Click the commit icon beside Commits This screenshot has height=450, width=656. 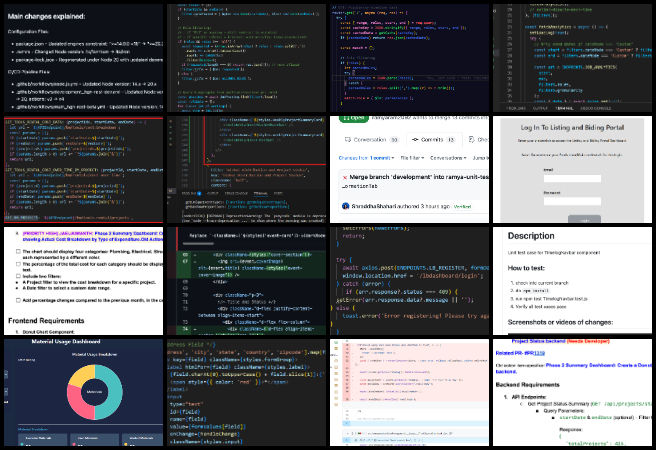coord(415,140)
